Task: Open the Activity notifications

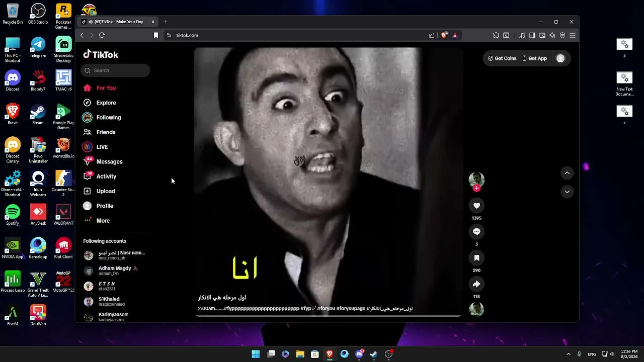Action: coord(100,176)
